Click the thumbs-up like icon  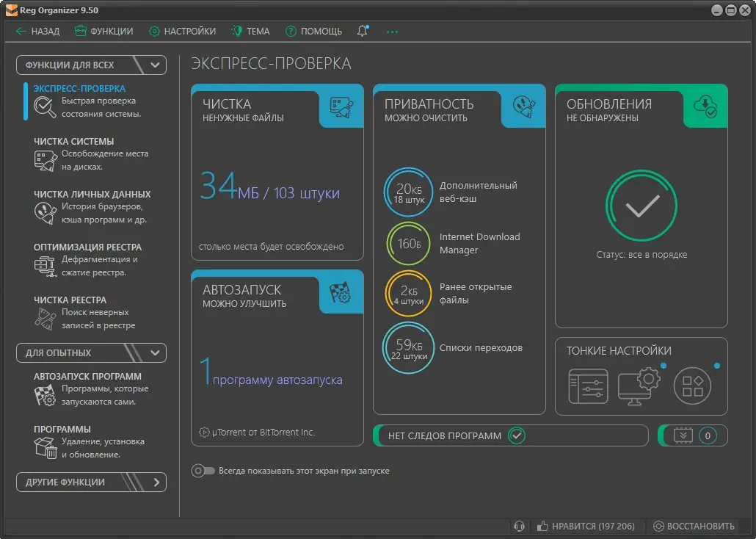tap(542, 526)
